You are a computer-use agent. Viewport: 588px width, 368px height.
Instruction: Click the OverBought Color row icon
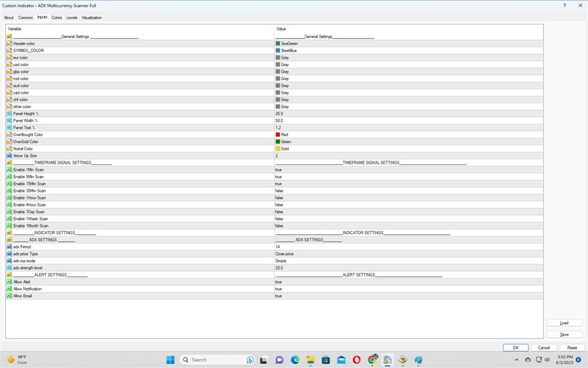pyautogui.click(x=9, y=134)
